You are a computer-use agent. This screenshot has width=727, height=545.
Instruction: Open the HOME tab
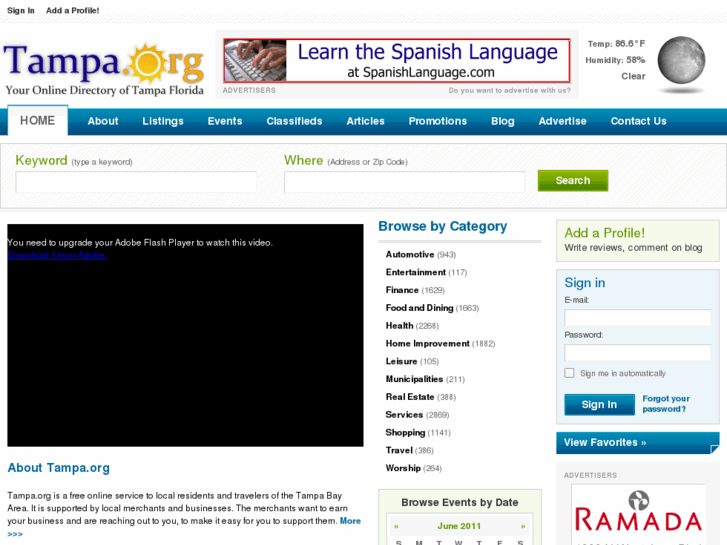38,121
